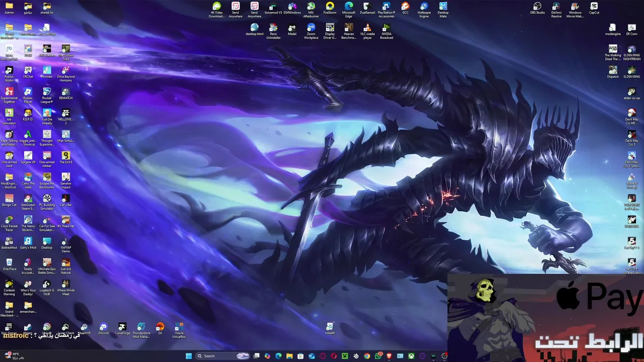Open Wallpaper Engine icon
Viewport: 644px width, 362px height.
click(x=424, y=10)
